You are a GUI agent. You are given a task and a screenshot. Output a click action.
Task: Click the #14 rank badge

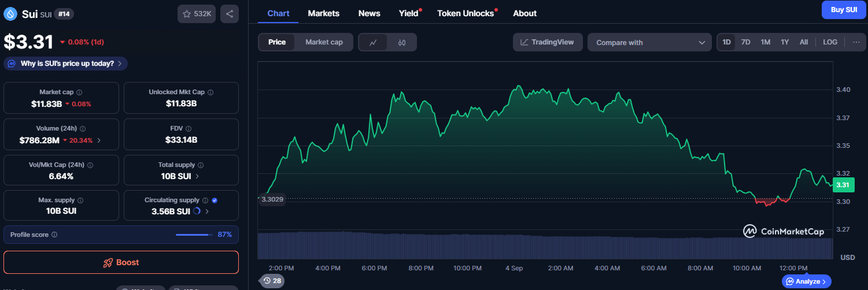64,14
